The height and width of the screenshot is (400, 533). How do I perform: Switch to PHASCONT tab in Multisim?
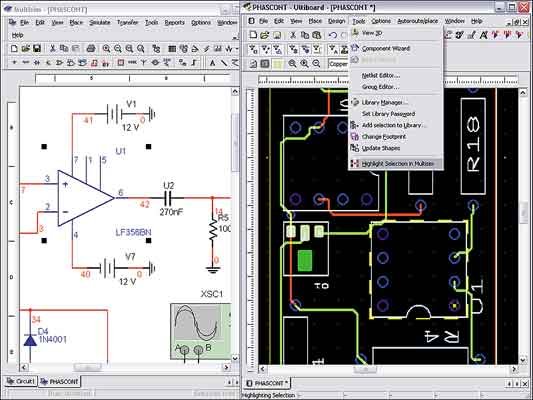59,382
